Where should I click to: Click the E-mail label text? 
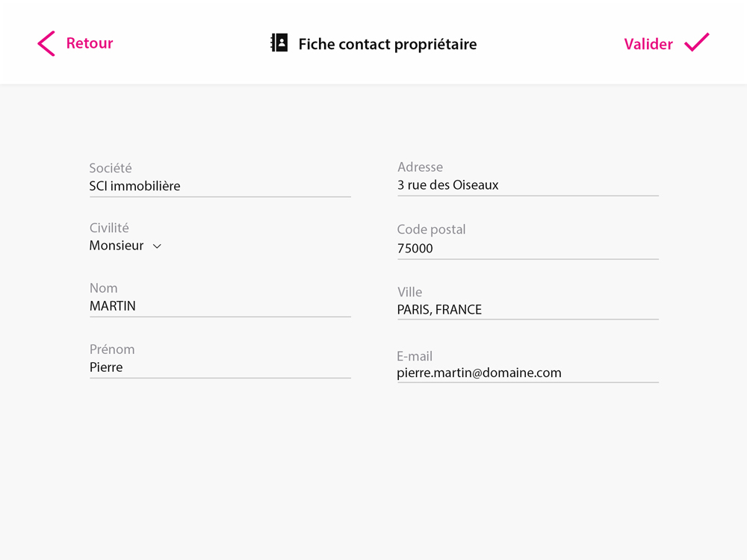coord(415,356)
